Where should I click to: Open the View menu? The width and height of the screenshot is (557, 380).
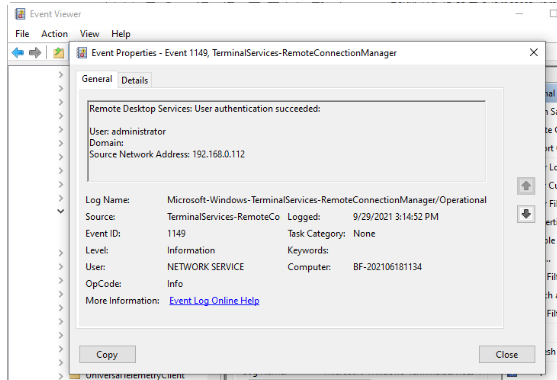click(x=90, y=34)
